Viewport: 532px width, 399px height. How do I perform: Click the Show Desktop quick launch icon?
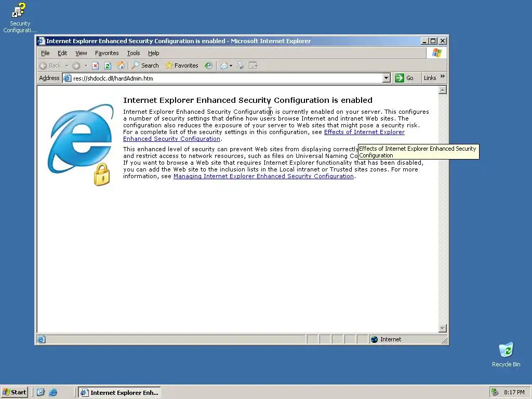click(41, 392)
